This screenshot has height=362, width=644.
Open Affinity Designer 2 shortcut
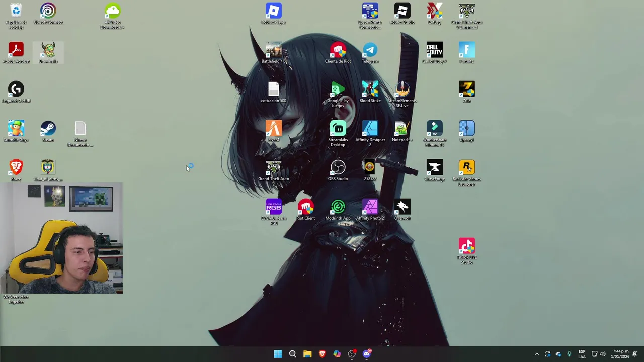pos(370,134)
